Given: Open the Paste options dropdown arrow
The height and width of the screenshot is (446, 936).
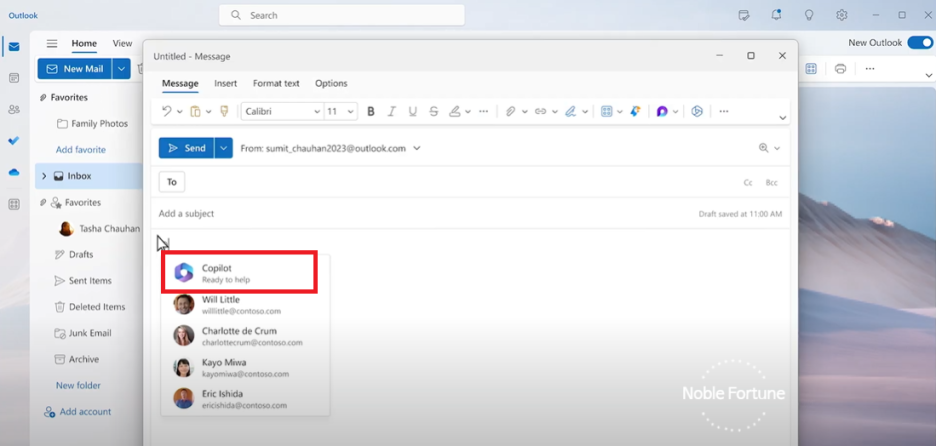Looking at the screenshot, I should [208, 112].
